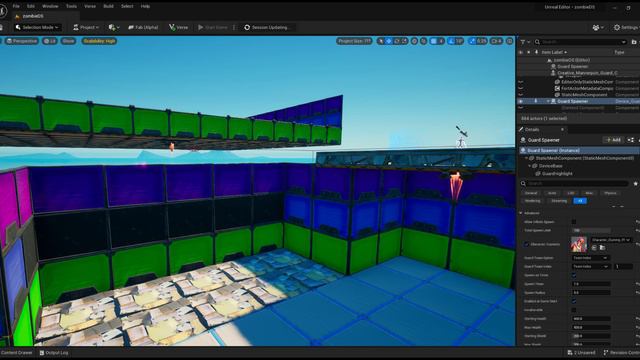
Task: Open the Verse menu in menu bar
Action: point(90,6)
